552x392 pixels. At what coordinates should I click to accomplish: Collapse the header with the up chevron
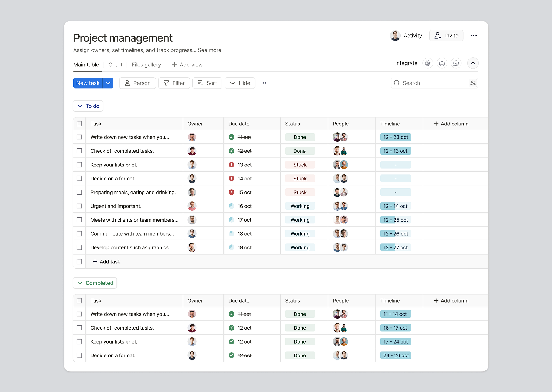[473, 63]
